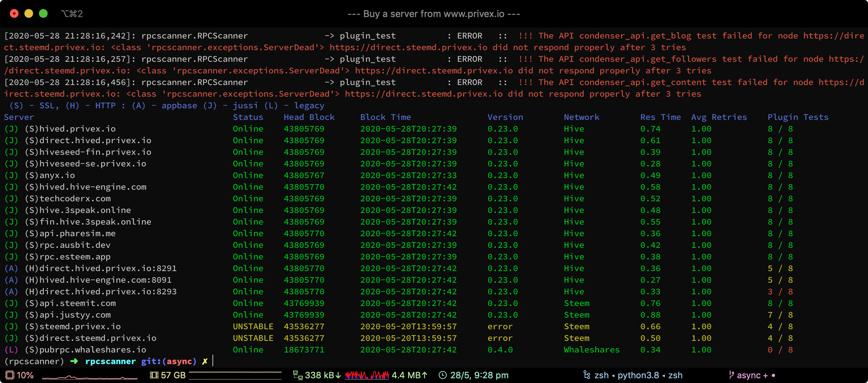This screenshot has width=868, height=383.
Task: Zoom the terminal with the green button
Action: point(43,13)
